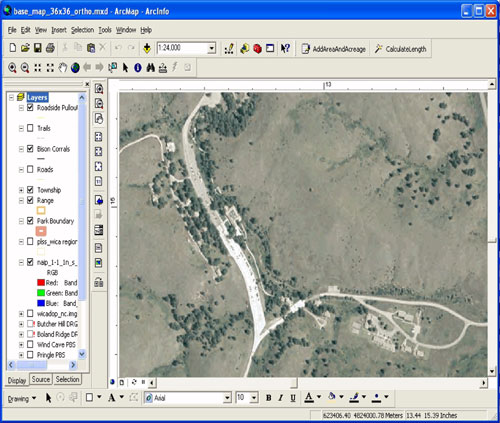The width and height of the screenshot is (500, 423).
Task: Select the Measure tool
Action: pyautogui.click(x=163, y=68)
